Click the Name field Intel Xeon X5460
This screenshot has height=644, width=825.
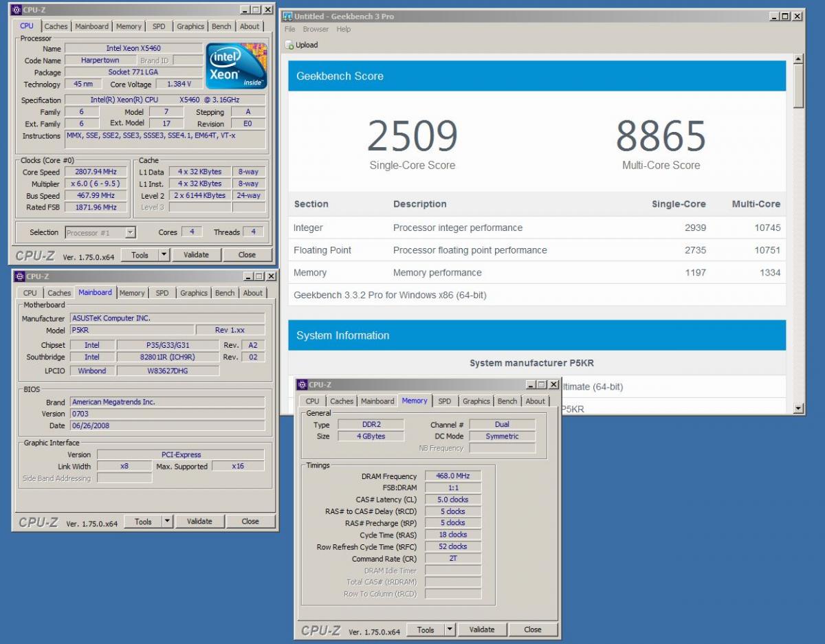(x=133, y=49)
